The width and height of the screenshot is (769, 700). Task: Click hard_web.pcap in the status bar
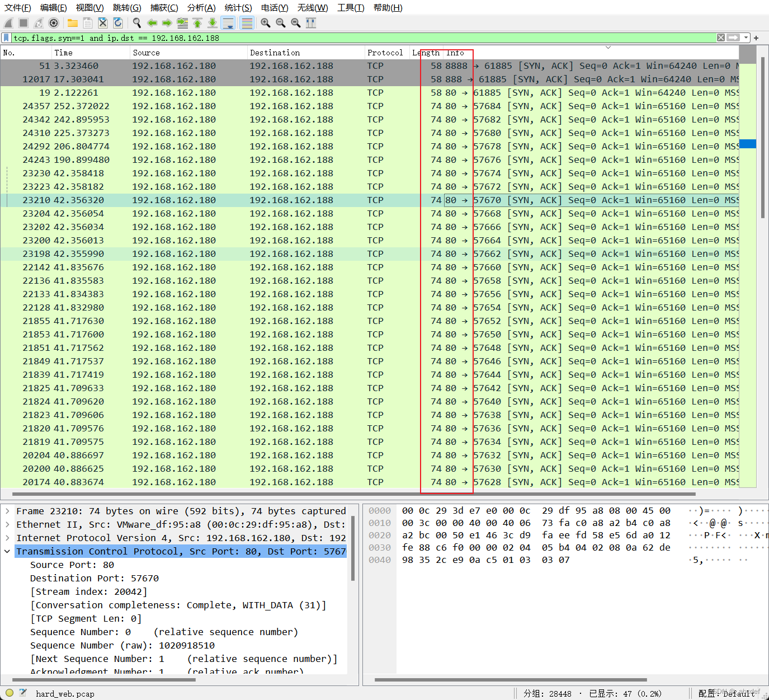pyautogui.click(x=65, y=694)
